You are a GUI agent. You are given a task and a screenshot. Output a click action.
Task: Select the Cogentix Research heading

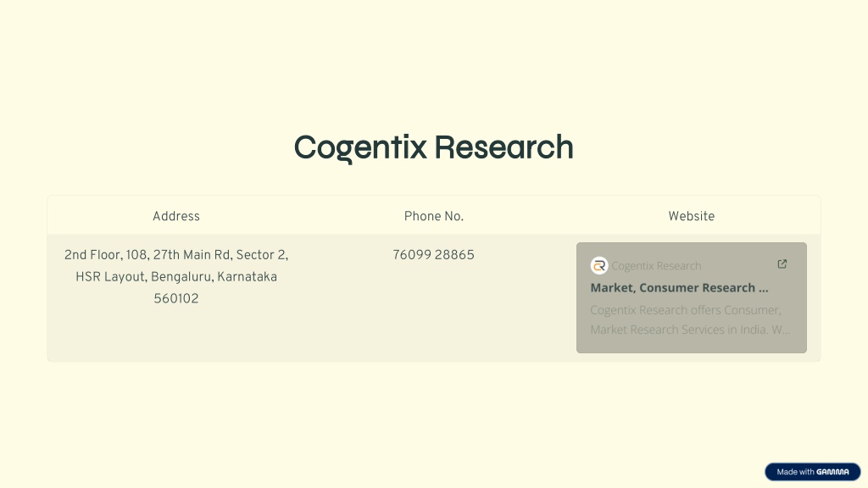[433, 147]
